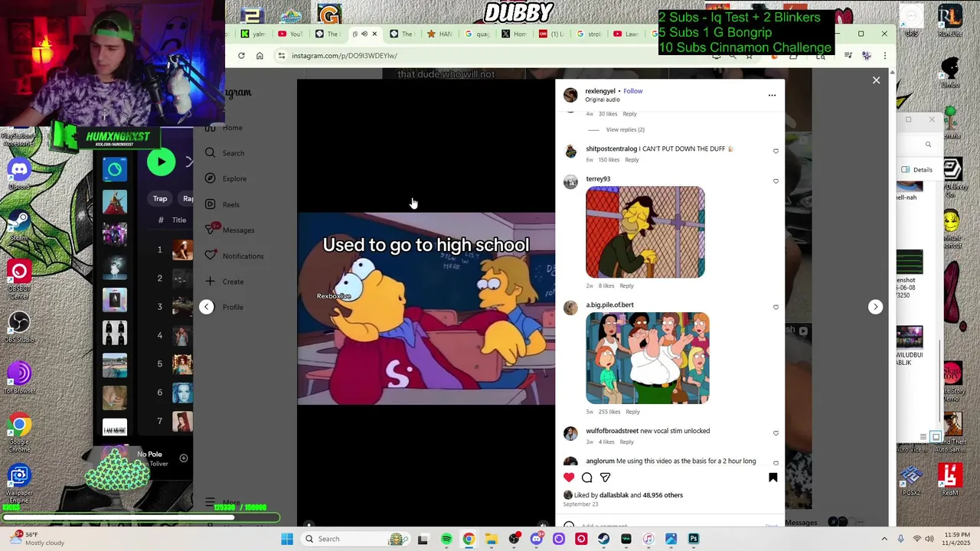
Task: Reply to terrey93's GIF comment
Action: coord(626,286)
